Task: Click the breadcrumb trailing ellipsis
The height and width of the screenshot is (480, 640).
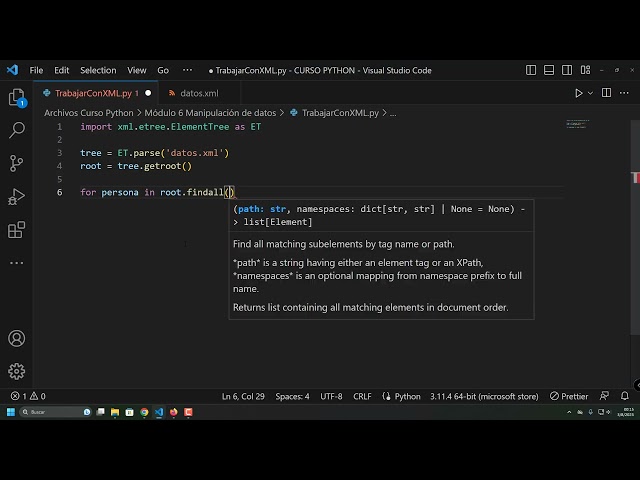Action: (393, 114)
